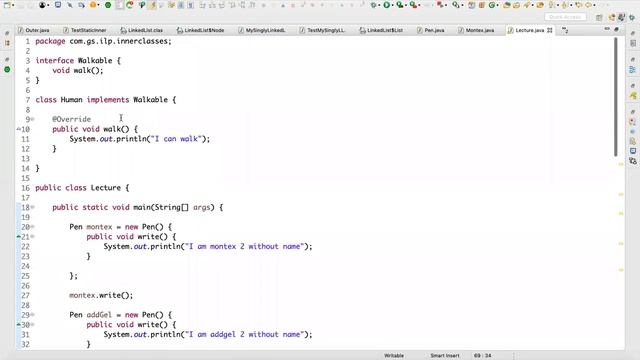The image size is (640, 360).
Task: Click the override marker at line 10
Action: pyautogui.click(x=18, y=129)
